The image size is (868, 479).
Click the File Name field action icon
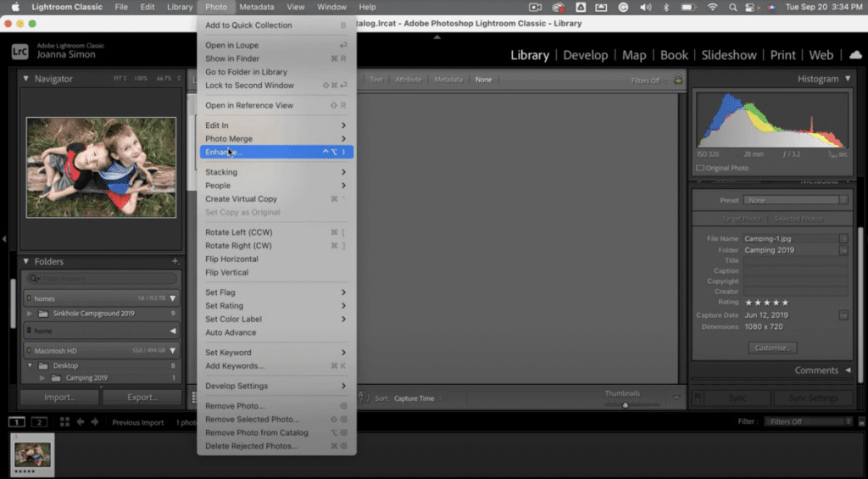pyautogui.click(x=843, y=239)
